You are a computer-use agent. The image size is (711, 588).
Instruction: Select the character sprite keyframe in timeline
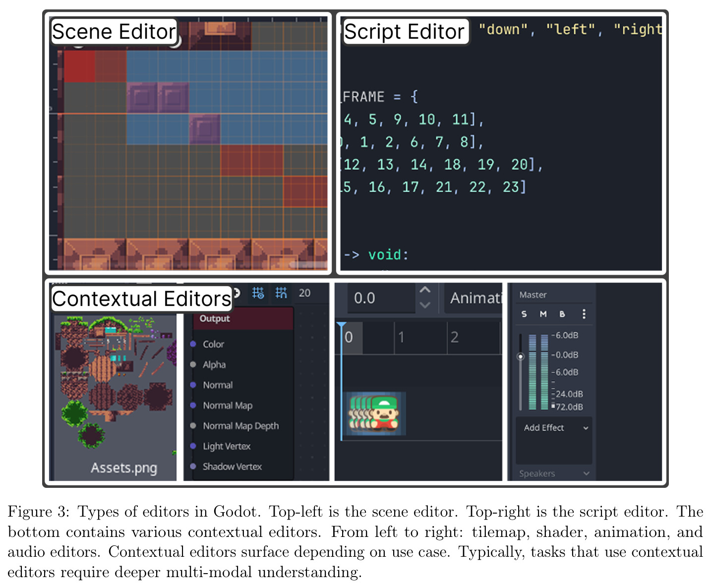376,412
